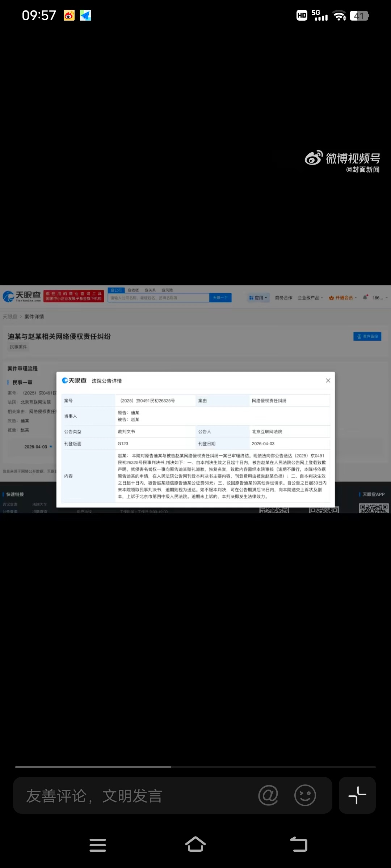The image size is (391, 868).
Task: Open the emoji smiley picker
Action: click(305, 796)
